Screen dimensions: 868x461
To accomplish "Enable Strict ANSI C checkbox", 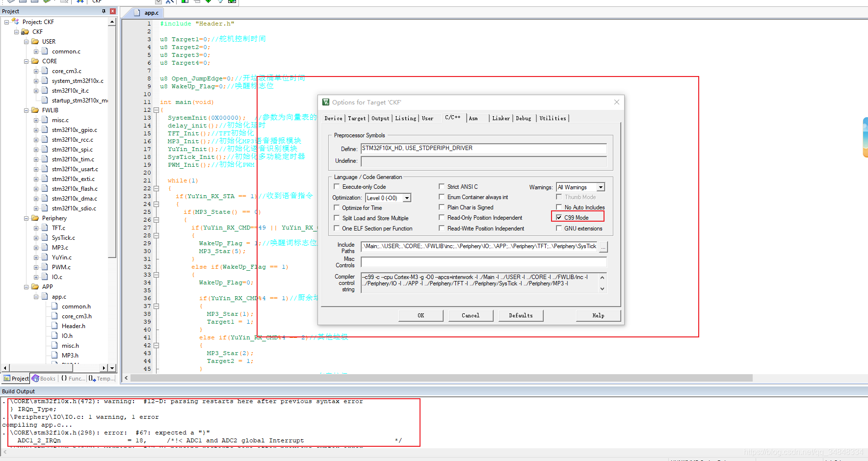I will (442, 186).
